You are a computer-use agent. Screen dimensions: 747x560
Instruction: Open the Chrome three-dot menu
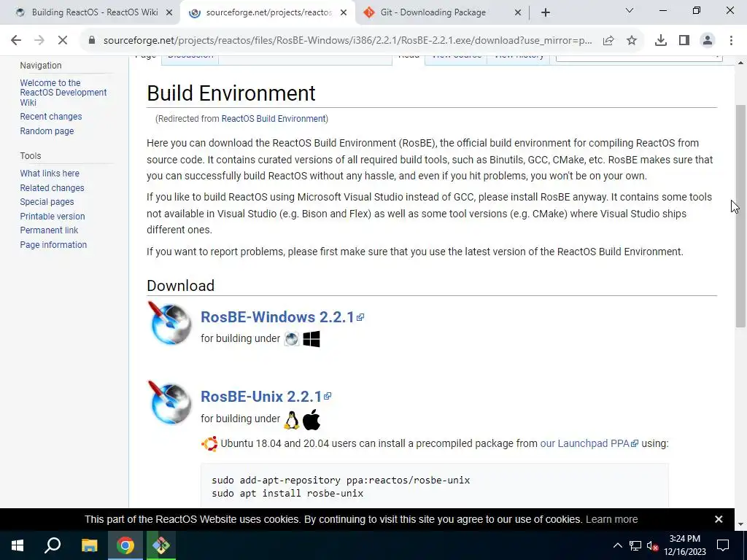pyautogui.click(x=731, y=41)
